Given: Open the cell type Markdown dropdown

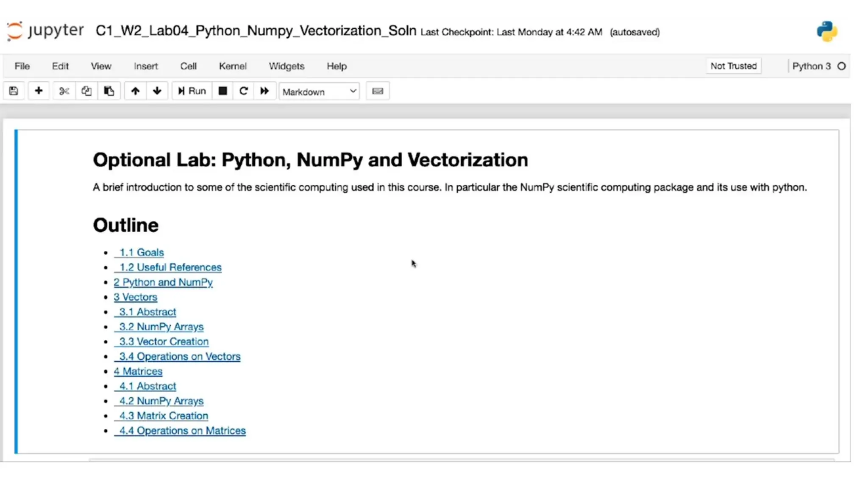Looking at the screenshot, I should click(x=319, y=91).
